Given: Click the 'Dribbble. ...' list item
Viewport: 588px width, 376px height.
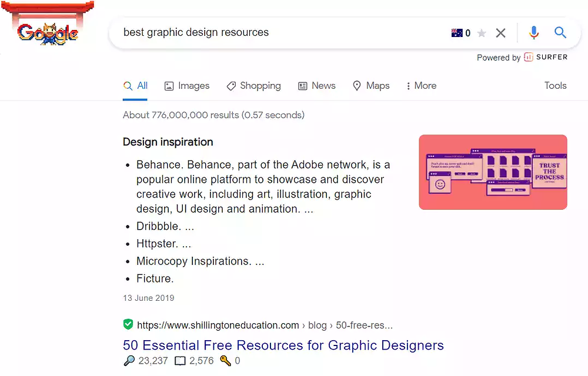Looking at the screenshot, I should pyautogui.click(x=165, y=226).
